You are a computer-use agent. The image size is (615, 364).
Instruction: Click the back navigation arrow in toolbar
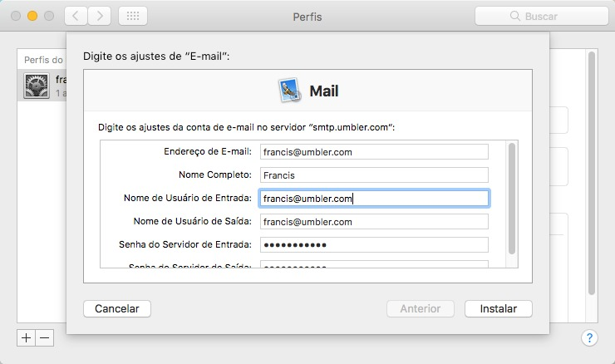76,16
